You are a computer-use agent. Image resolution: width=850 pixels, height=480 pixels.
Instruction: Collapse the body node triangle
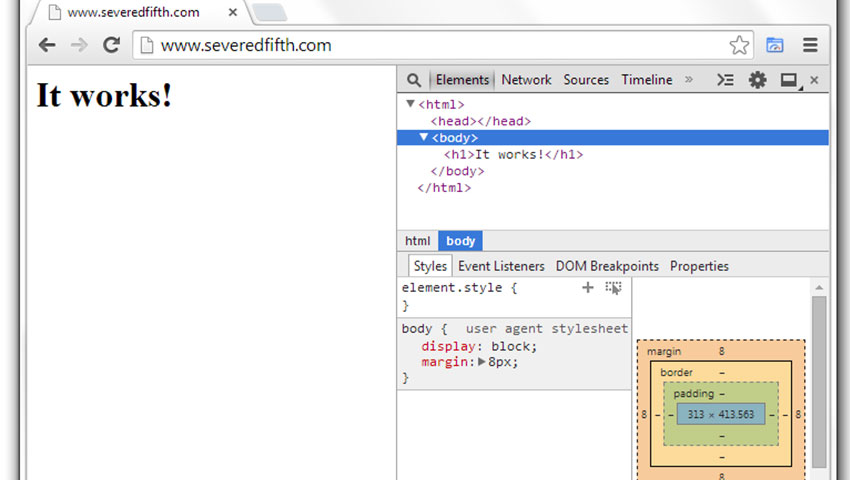tap(424, 138)
